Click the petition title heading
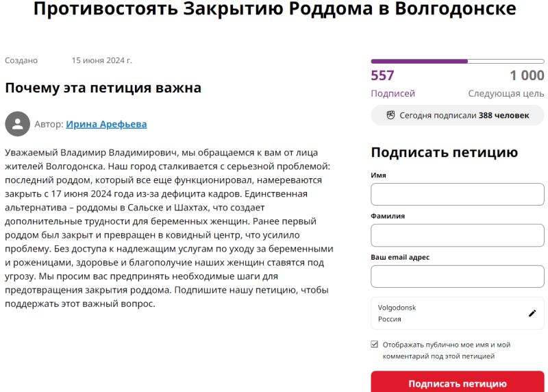This screenshot has height=392, width=548. click(275, 9)
